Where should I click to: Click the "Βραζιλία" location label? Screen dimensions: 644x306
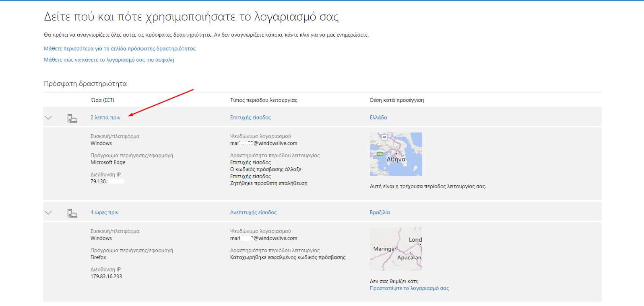[380, 213]
